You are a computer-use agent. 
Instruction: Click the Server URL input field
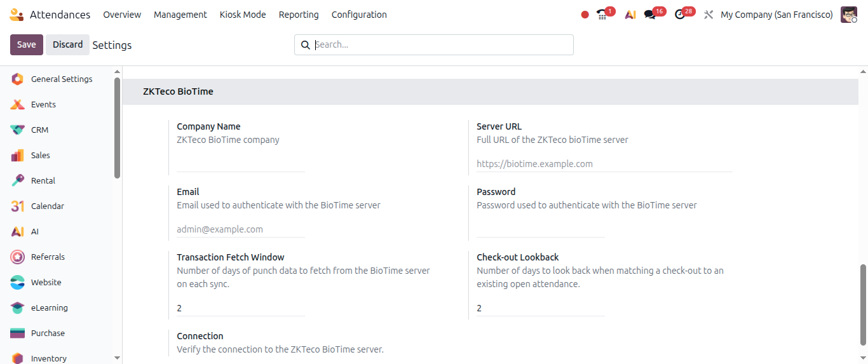604,164
